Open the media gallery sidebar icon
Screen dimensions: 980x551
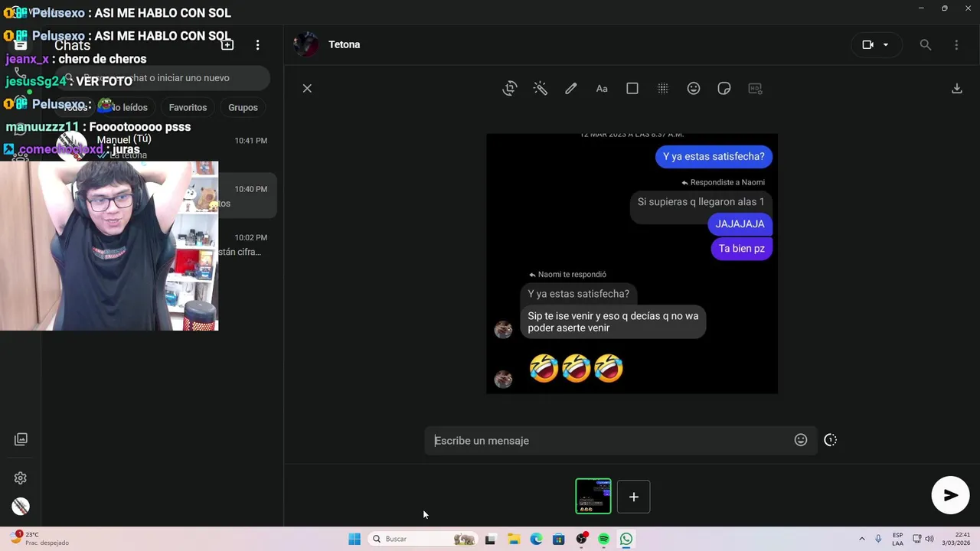click(x=21, y=439)
